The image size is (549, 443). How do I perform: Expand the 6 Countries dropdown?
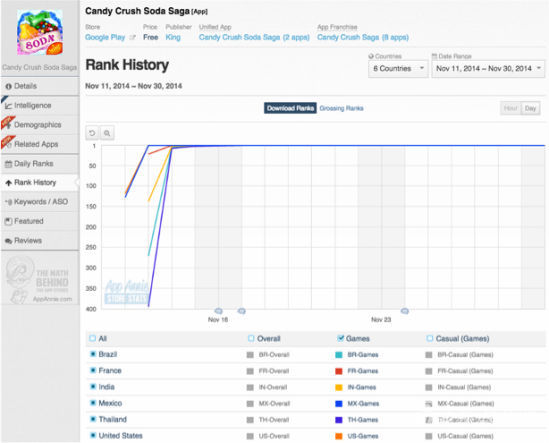[x=398, y=69]
